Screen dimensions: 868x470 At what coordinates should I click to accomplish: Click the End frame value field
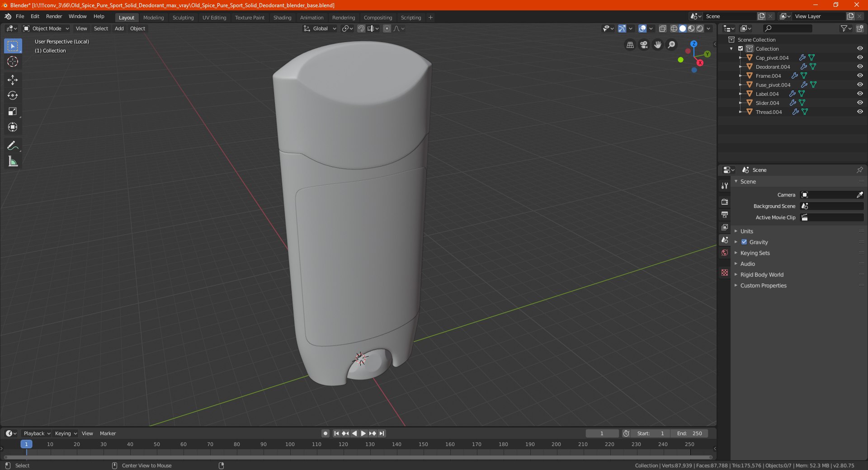tap(689, 433)
